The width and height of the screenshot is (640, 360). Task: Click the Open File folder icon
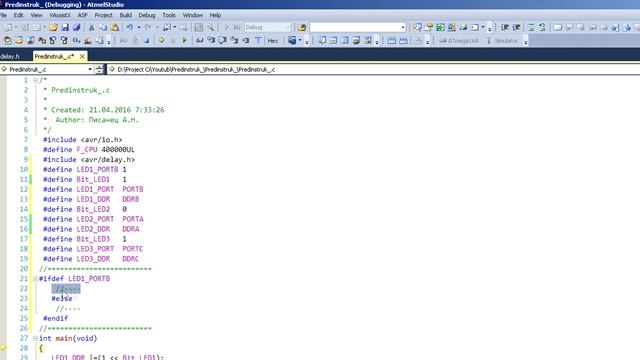(53, 27)
